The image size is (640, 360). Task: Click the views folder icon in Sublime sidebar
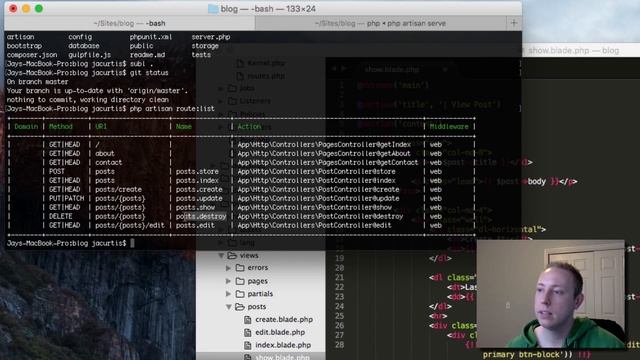click(x=232, y=256)
